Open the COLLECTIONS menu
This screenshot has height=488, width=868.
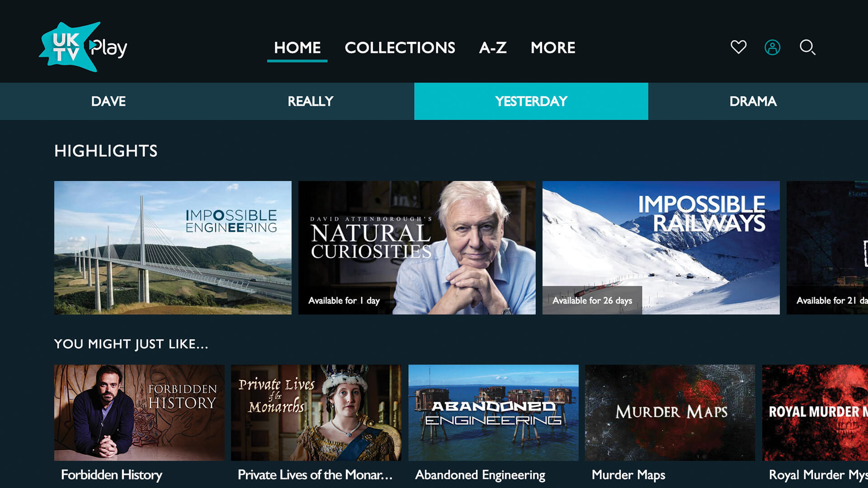(x=400, y=47)
